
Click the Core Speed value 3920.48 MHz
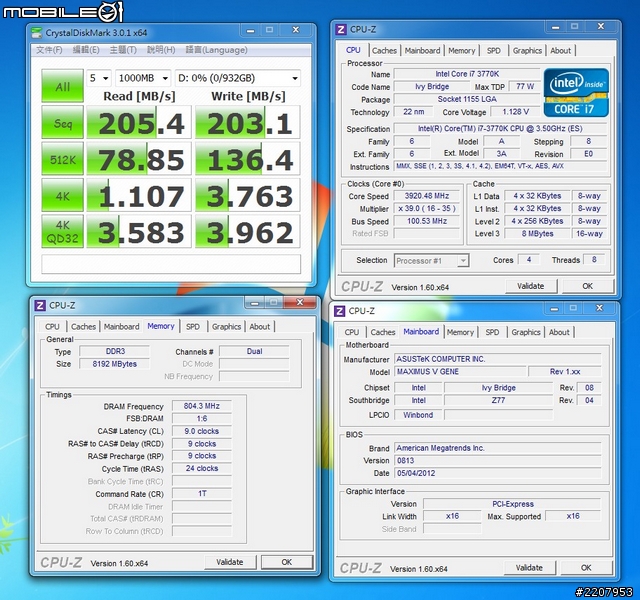[x=427, y=196]
